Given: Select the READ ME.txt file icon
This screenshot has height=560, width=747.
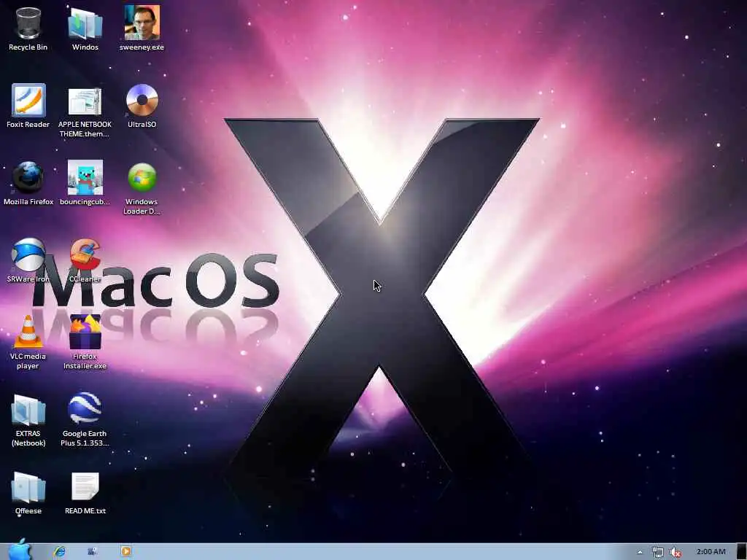Looking at the screenshot, I should [x=85, y=486].
